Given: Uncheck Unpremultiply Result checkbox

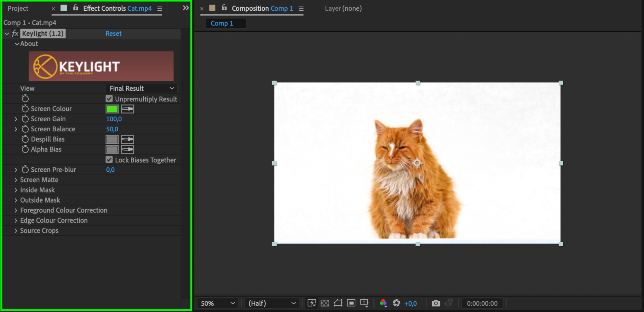Looking at the screenshot, I should click(x=109, y=99).
